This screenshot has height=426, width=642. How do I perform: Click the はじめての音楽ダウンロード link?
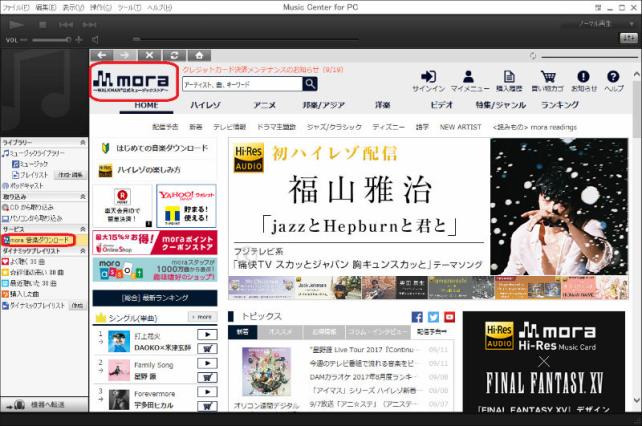[155, 148]
